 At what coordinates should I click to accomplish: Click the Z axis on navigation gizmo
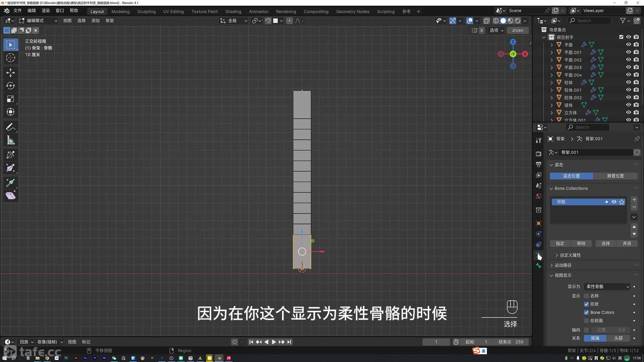tap(513, 42)
